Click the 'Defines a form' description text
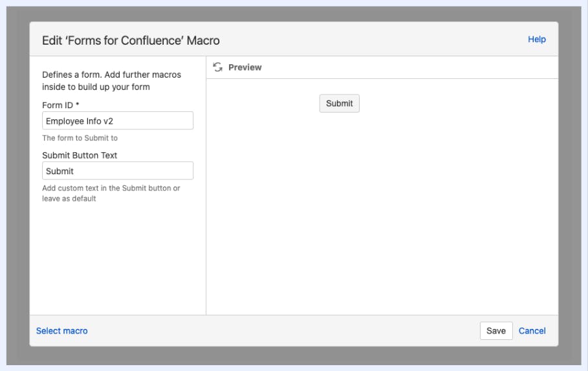 pos(111,81)
